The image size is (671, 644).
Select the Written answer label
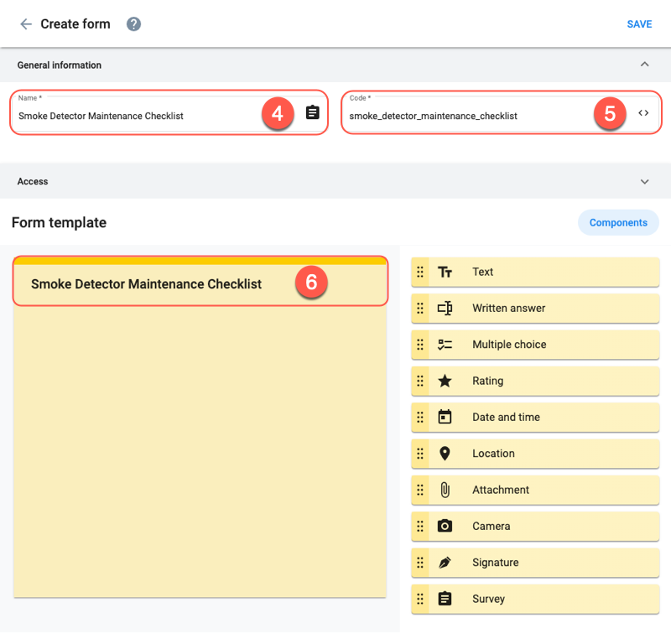509,308
